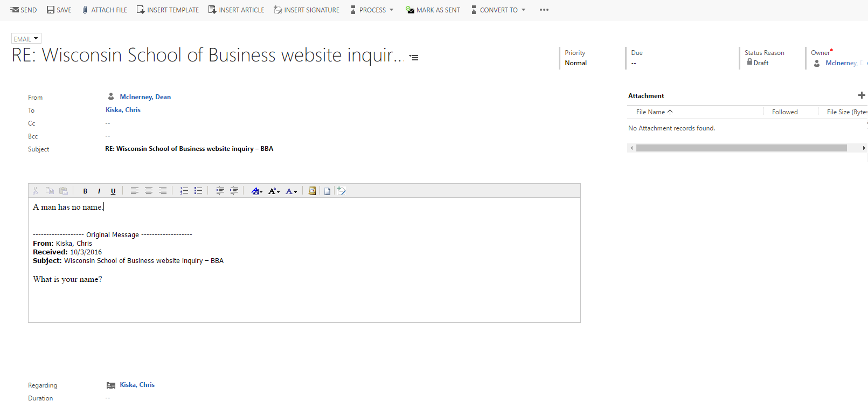The height and width of the screenshot is (408, 868).
Task: Toggle bold formatting in editor
Action: coord(85,191)
